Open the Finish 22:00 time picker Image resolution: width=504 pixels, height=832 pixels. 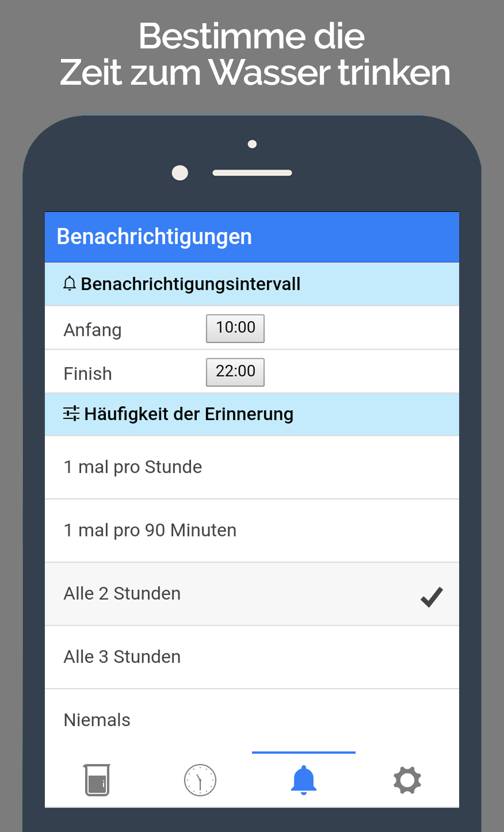click(x=235, y=372)
